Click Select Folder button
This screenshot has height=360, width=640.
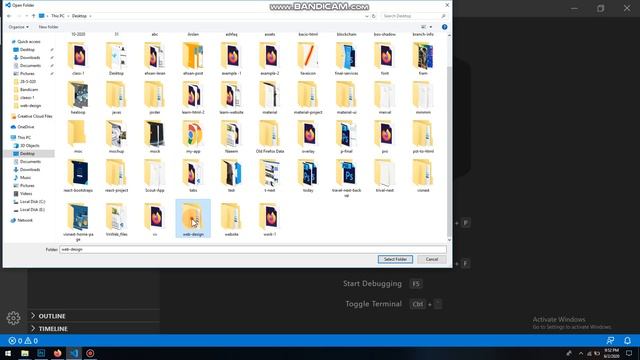coord(395,259)
